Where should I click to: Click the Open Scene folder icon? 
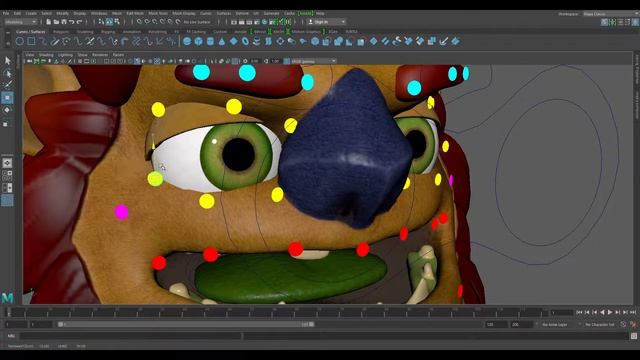[x=56, y=22]
